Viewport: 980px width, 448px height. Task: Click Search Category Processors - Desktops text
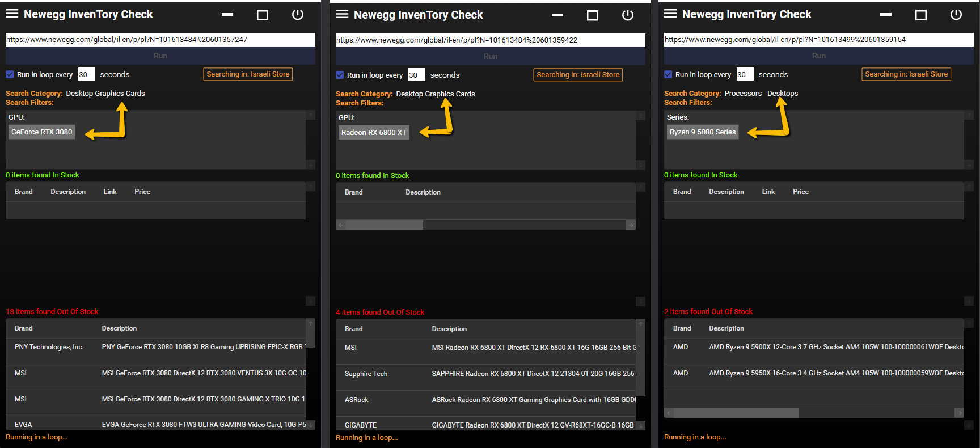(761, 94)
